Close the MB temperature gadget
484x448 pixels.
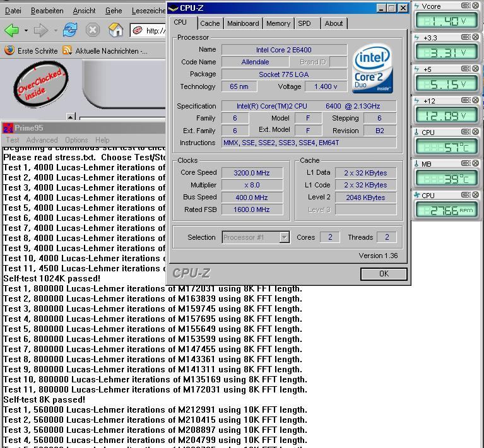coord(475,163)
